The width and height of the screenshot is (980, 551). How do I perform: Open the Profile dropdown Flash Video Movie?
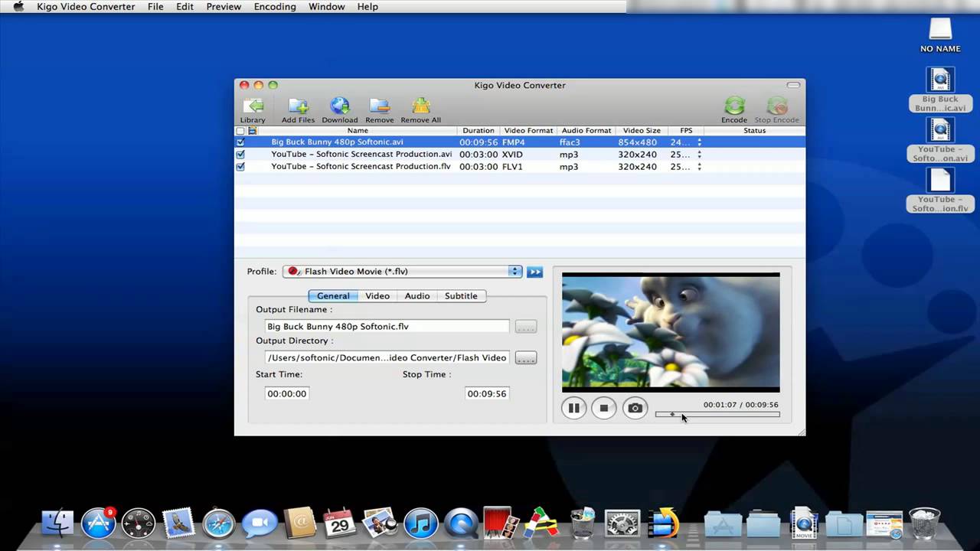coord(403,272)
